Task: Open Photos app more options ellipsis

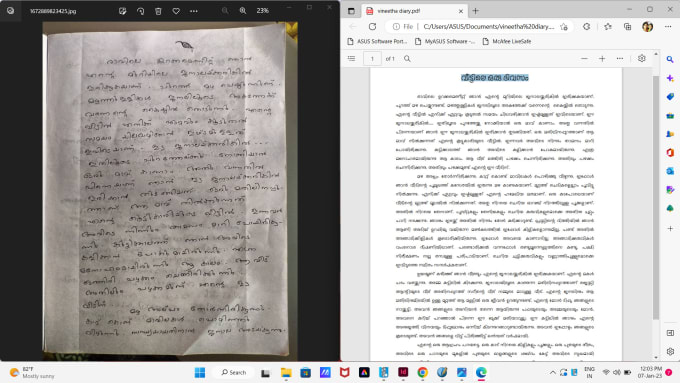Action: point(194,11)
